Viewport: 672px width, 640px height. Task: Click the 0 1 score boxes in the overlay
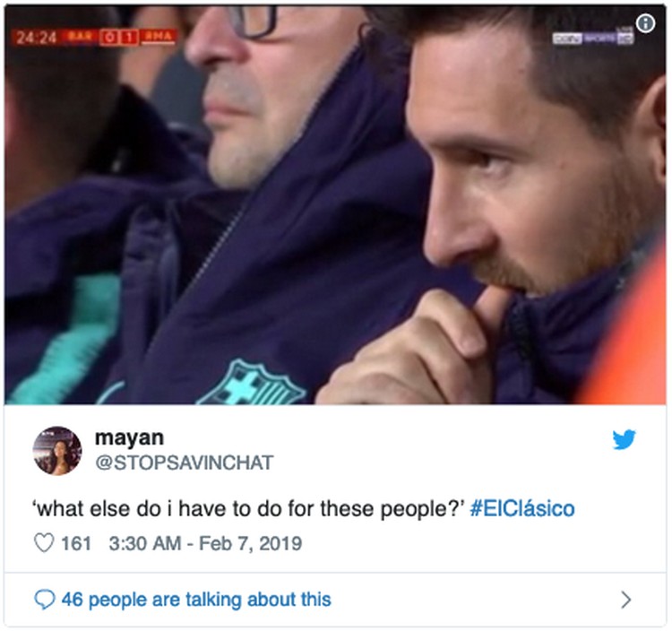118,38
